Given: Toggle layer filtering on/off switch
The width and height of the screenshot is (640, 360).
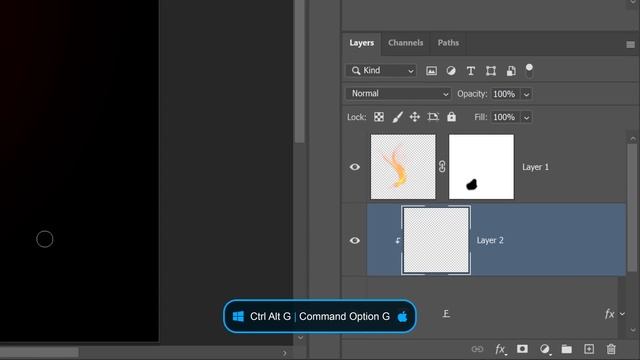Looking at the screenshot, I should point(529,70).
